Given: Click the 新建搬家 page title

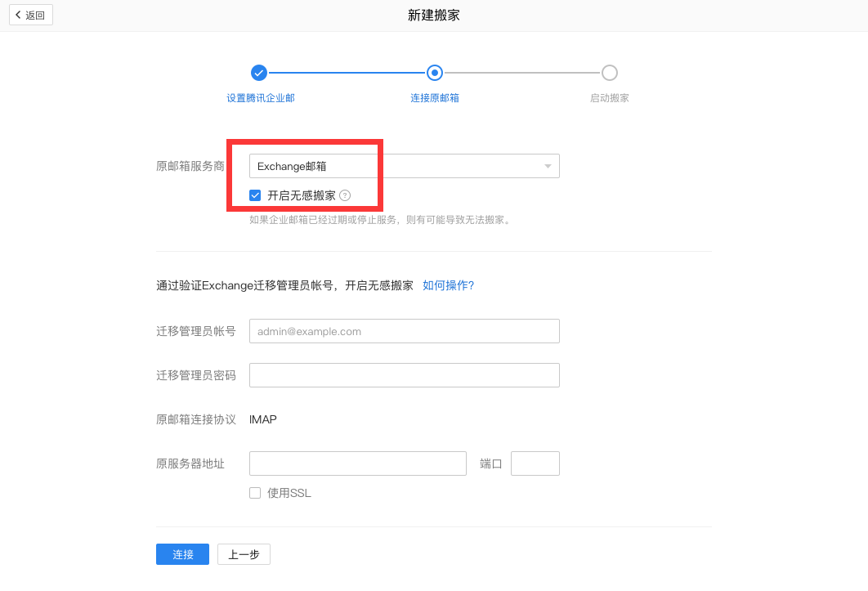Looking at the screenshot, I should [434, 16].
